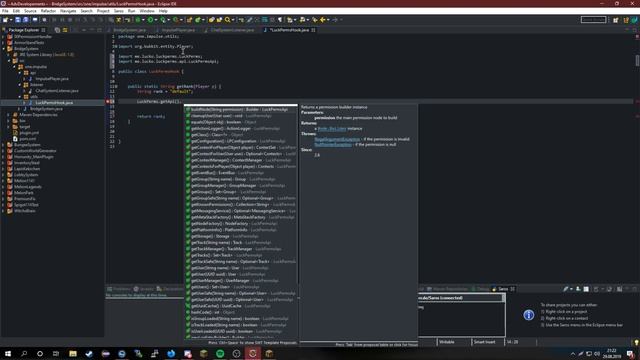The height and width of the screenshot is (360, 640).
Task: Choose getUser(UUID uuid) proposal
Action: (240, 274)
